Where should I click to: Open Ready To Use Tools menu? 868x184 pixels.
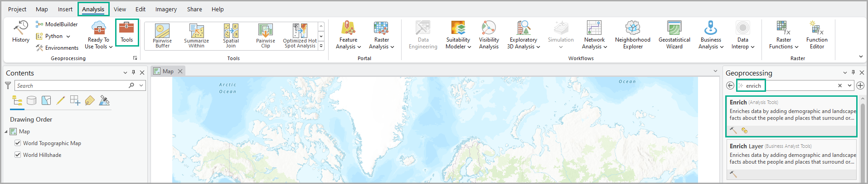point(98,35)
